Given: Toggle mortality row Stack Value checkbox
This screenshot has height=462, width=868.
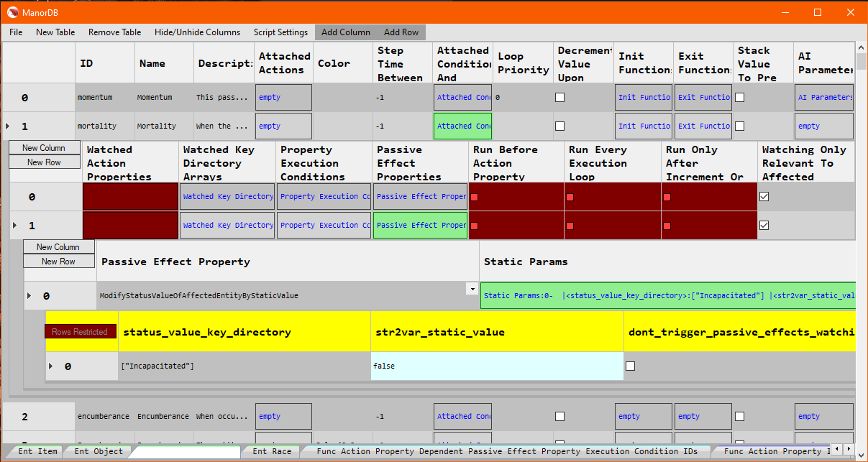Looking at the screenshot, I should click(739, 126).
